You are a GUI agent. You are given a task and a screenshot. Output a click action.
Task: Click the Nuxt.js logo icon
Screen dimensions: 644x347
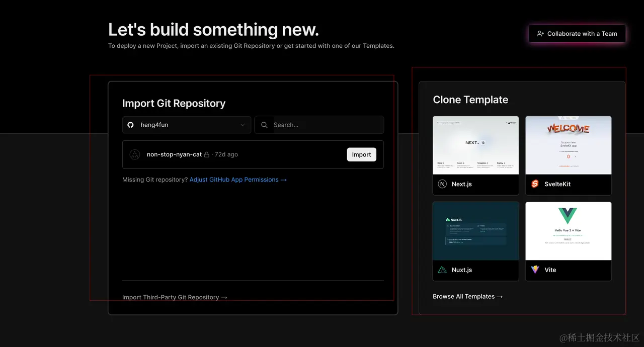442,270
